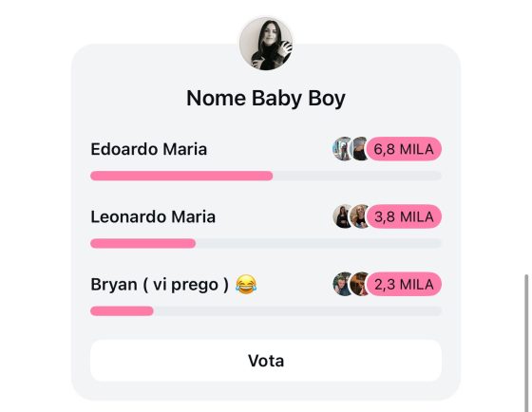This screenshot has width=532, height=412.
Task: Click the Nome Baby Boy poll title
Action: [x=266, y=99]
